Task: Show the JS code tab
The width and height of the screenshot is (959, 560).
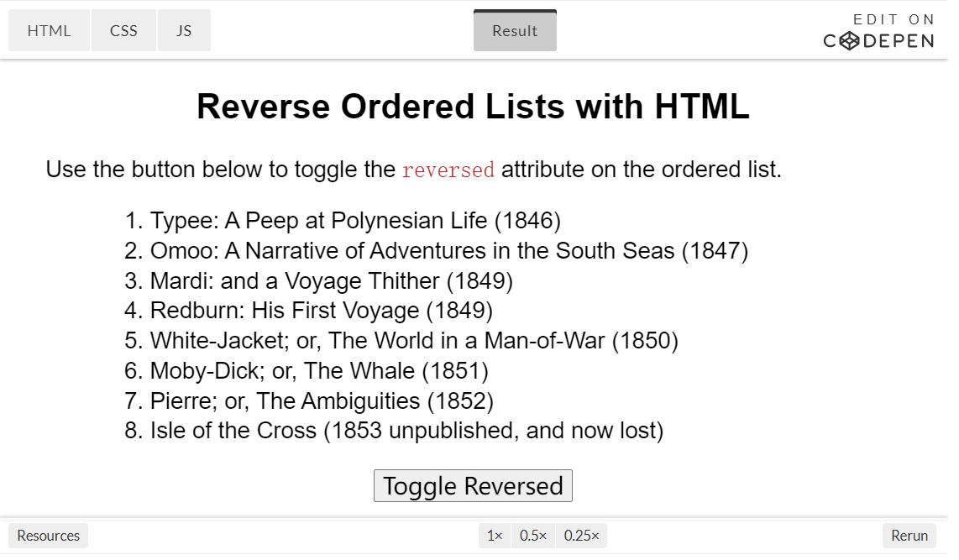Action: tap(184, 31)
